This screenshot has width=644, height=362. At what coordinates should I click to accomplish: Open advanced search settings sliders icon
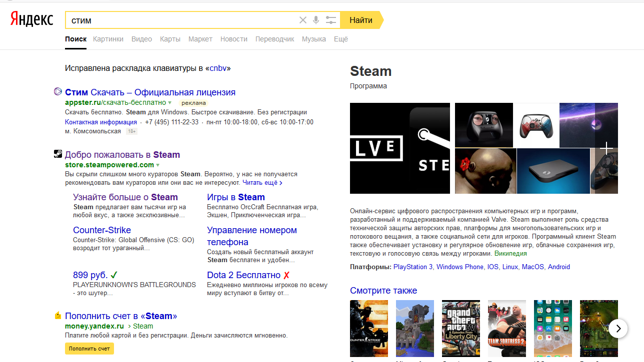coord(331,20)
